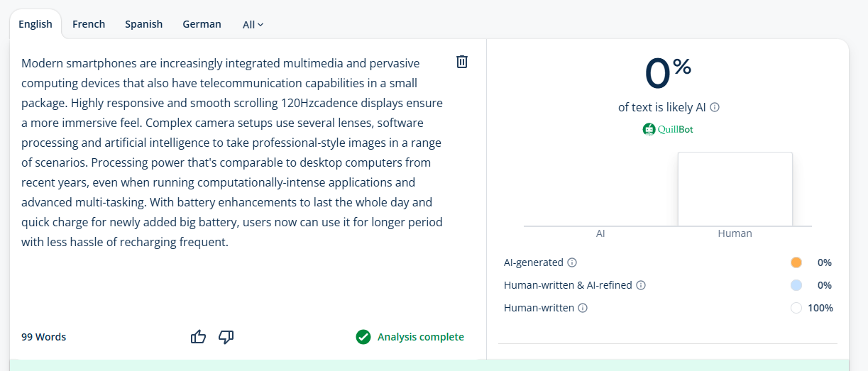Click the thumbs down feedback icon
Image resolution: width=868 pixels, height=371 pixels.
(x=226, y=337)
